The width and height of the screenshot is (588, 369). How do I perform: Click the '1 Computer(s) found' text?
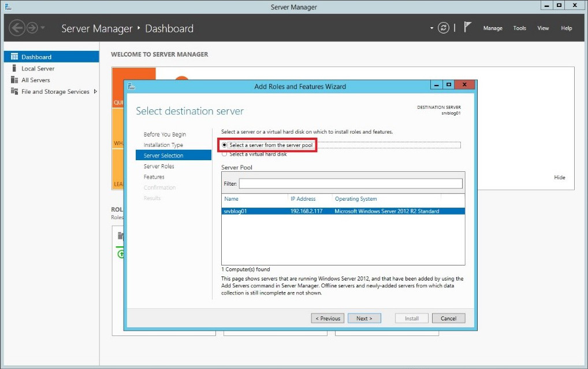[245, 270]
